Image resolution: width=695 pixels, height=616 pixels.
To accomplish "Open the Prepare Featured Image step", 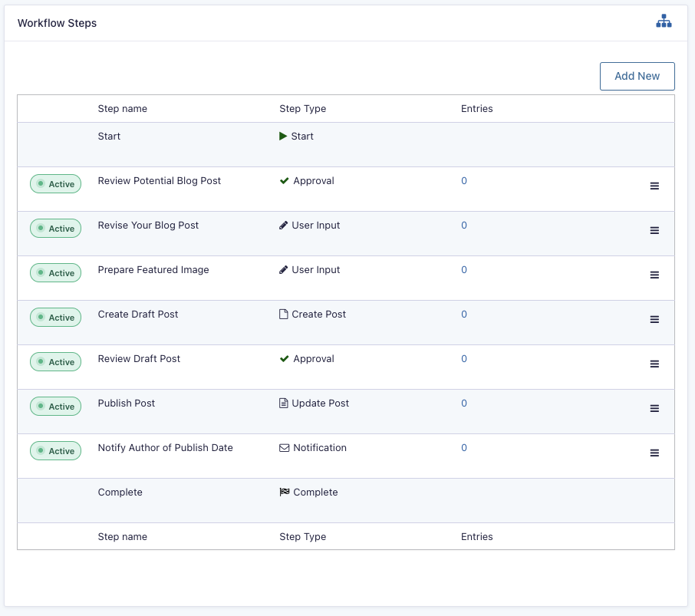I will (153, 270).
